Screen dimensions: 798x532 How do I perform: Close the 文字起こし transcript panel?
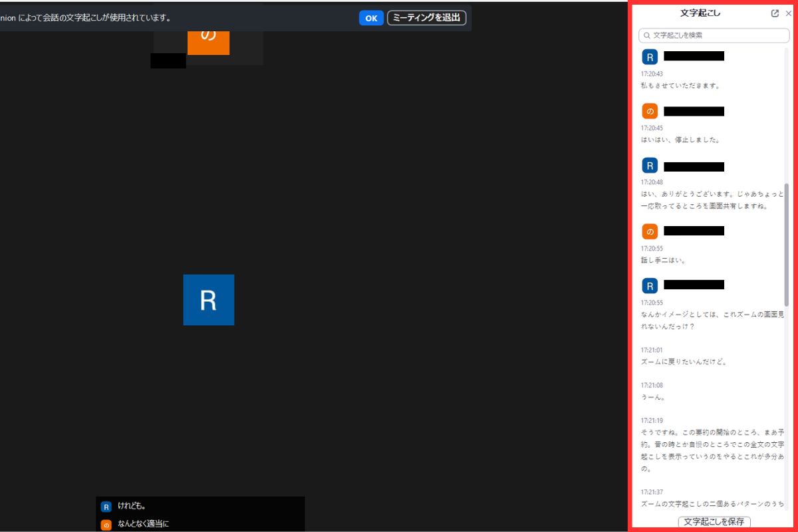789,13
